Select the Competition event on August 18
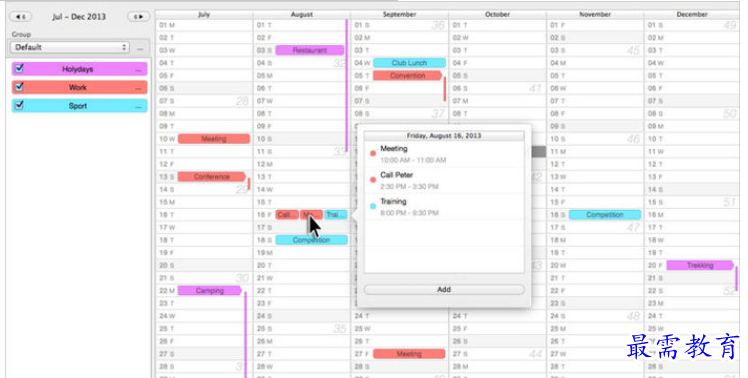The image size is (748, 378). [312, 240]
